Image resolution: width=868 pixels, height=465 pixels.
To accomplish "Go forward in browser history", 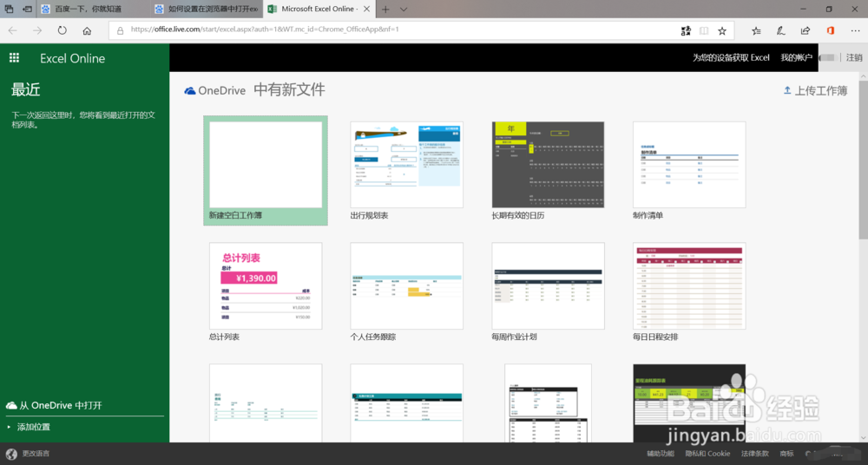I will point(37,31).
